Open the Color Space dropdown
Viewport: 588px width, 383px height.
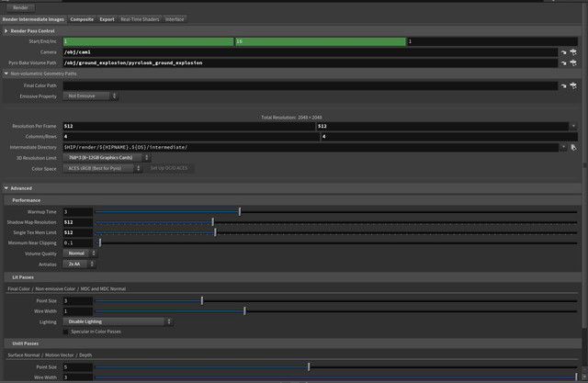(x=102, y=168)
